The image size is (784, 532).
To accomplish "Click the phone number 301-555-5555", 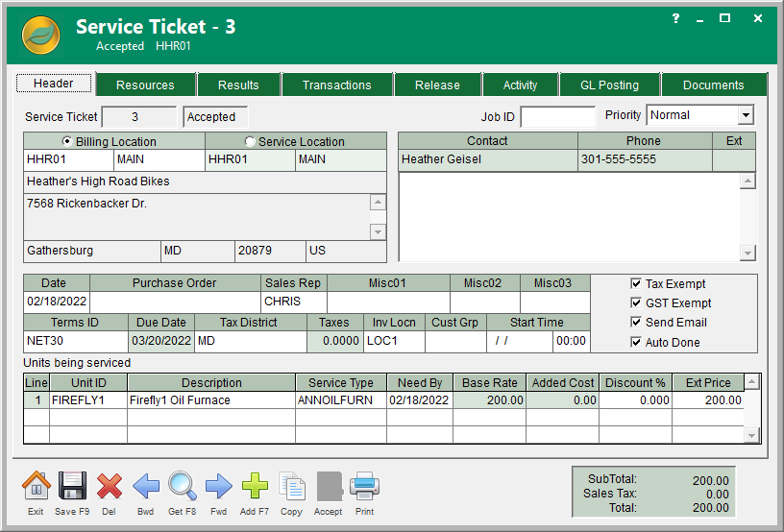I will (x=645, y=159).
